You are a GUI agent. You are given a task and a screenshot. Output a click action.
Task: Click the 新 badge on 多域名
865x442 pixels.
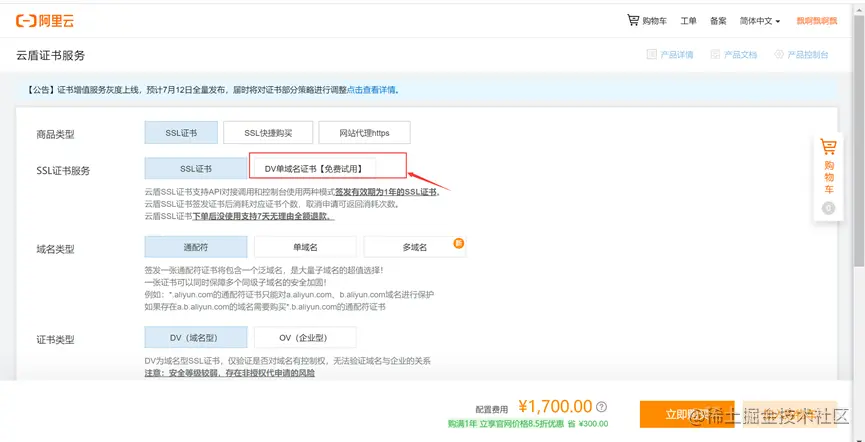click(x=458, y=243)
